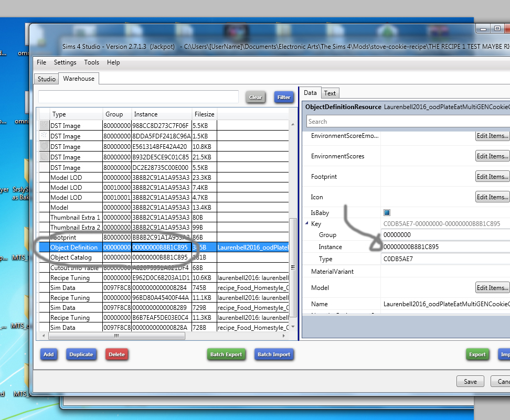Screen dimensions: 510x420
Task: Sort by the Group column header
Action: pyautogui.click(x=117, y=114)
